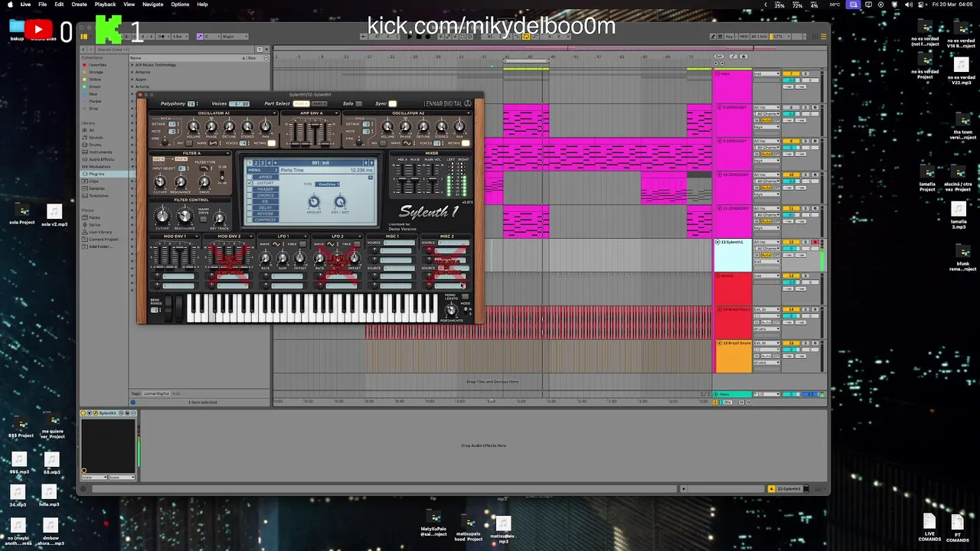Click the MIDI map mode button
The height and width of the screenshot is (551, 980).
point(743,36)
